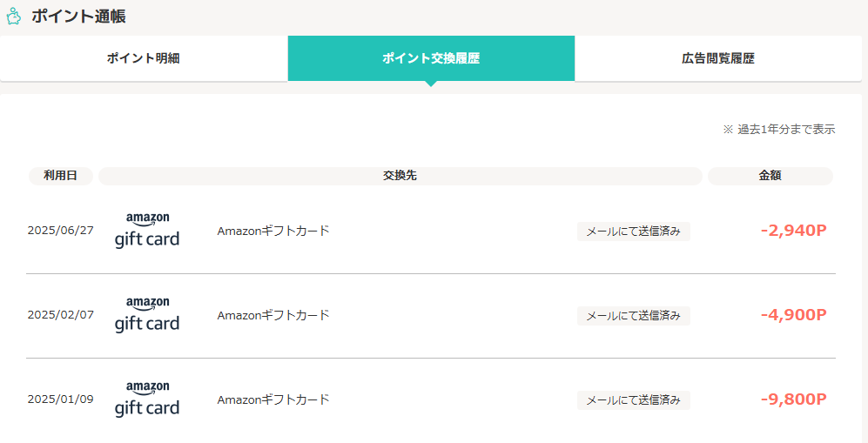Click the メールにて送信済み badge in the 2025/02/07 row
The height and width of the screenshot is (443, 868).
[633, 316]
